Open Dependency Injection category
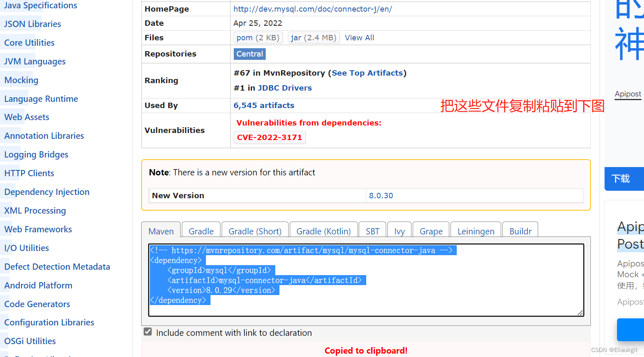This screenshot has height=357, width=644. (x=47, y=192)
